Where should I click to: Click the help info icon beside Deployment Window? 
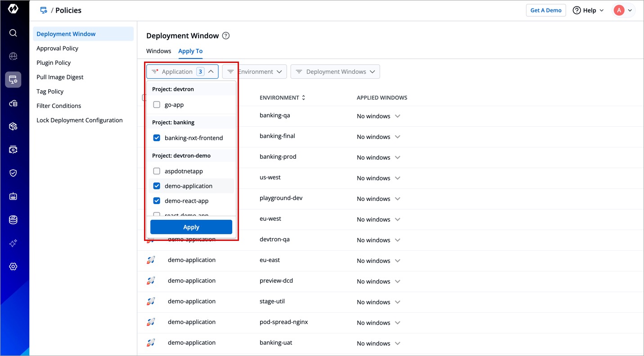(x=226, y=36)
